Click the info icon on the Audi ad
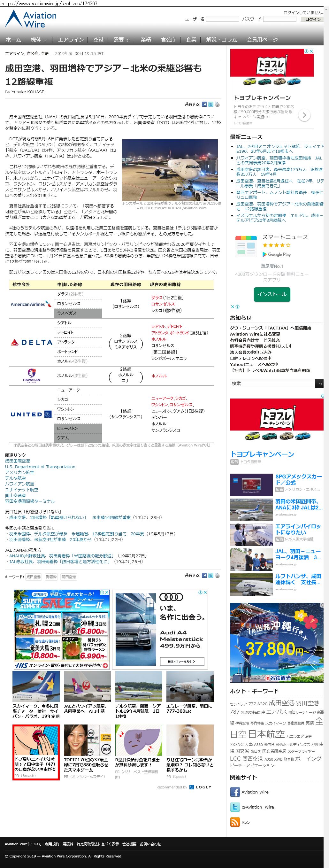 [200, 593]
